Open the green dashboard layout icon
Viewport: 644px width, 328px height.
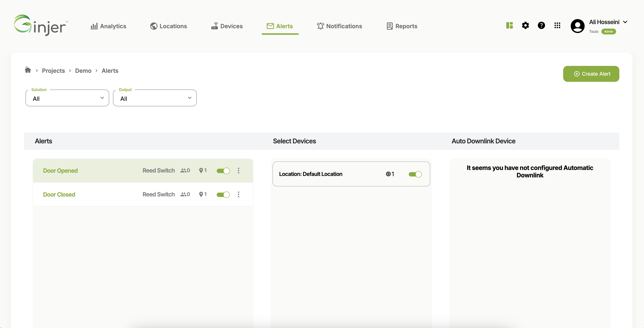[509, 26]
